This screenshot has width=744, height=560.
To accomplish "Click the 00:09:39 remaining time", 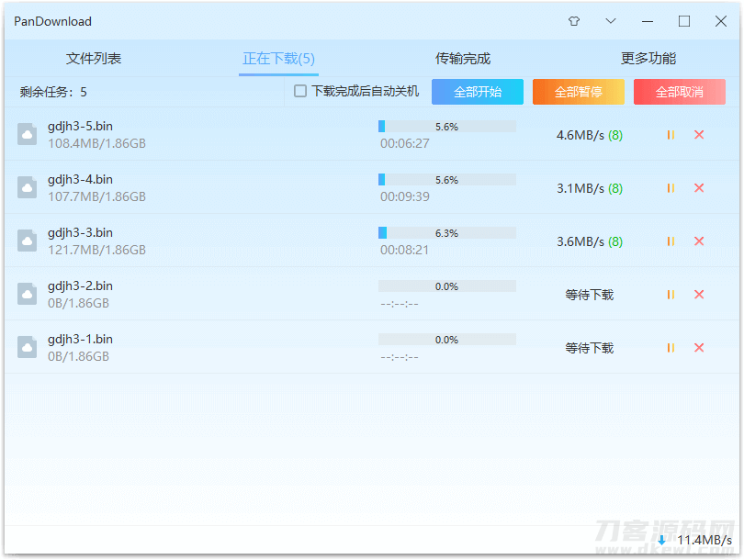I will point(405,196).
